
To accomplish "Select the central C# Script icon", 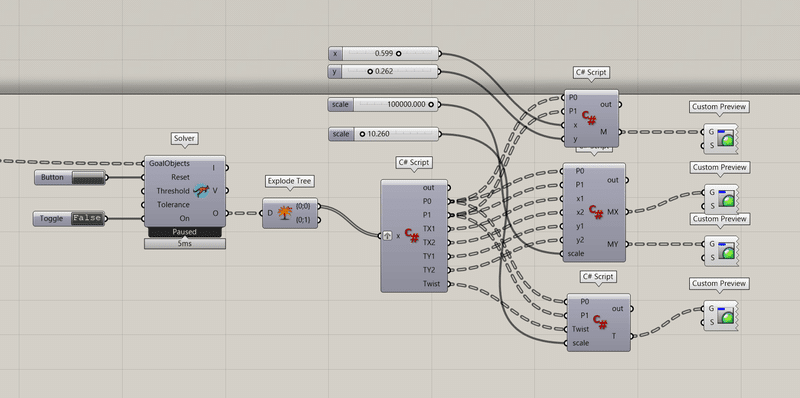I will coord(412,235).
